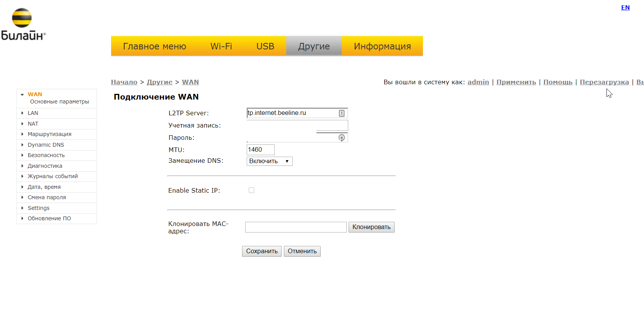Switch to the USB tab
The image size is (644, 321).
(x=265, y=46)
